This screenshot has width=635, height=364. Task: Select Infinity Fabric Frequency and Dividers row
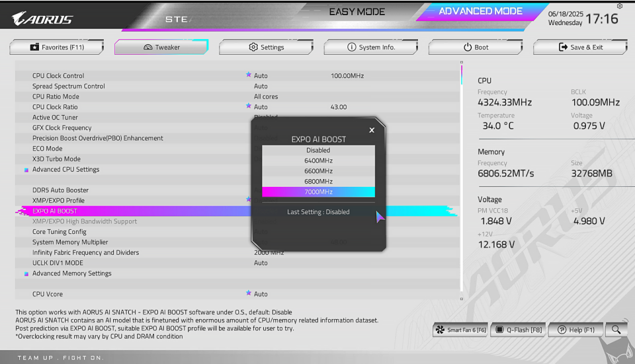click(x=237, y=252)
